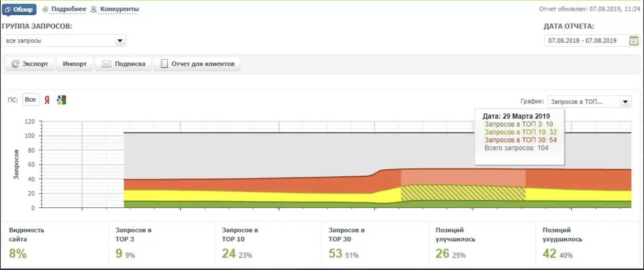
Task: Filter by Yandex search engine icon
Action: 47,100
